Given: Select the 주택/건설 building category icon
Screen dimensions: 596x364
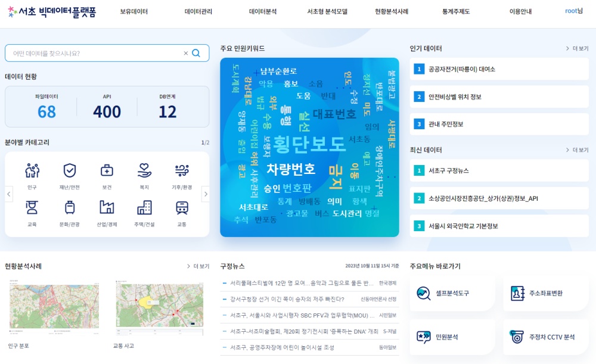Looking at the screenshot, I should 144,207.
